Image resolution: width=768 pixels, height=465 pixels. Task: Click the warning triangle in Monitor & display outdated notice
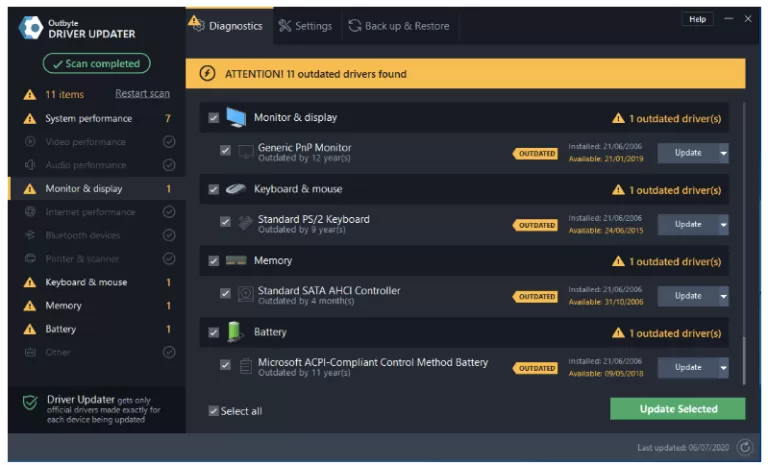618,118
